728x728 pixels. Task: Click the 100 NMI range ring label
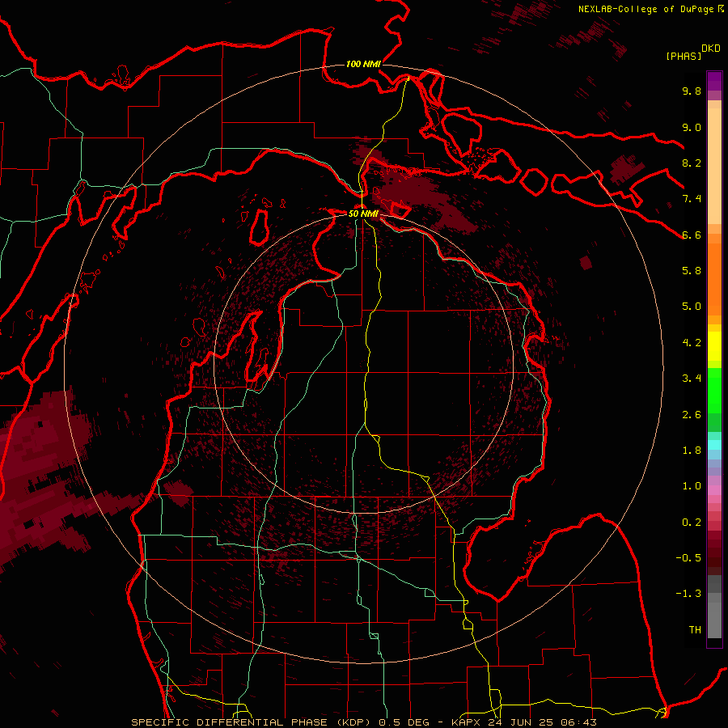coord(363,64)
